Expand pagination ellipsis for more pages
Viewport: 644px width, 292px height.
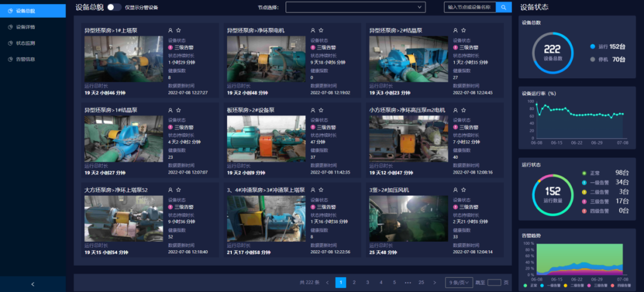(x=408, y=282)
